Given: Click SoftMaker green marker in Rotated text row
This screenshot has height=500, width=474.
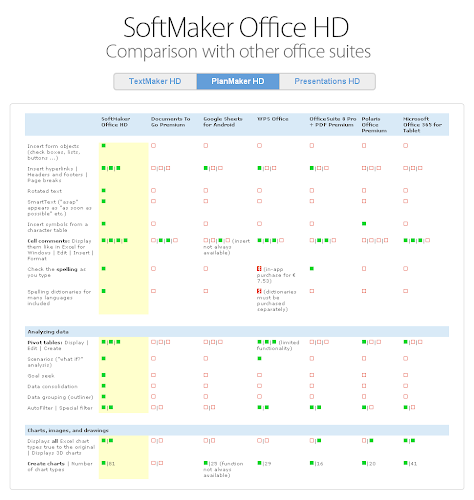Looking at the screenshot, I should coord(104,191).
